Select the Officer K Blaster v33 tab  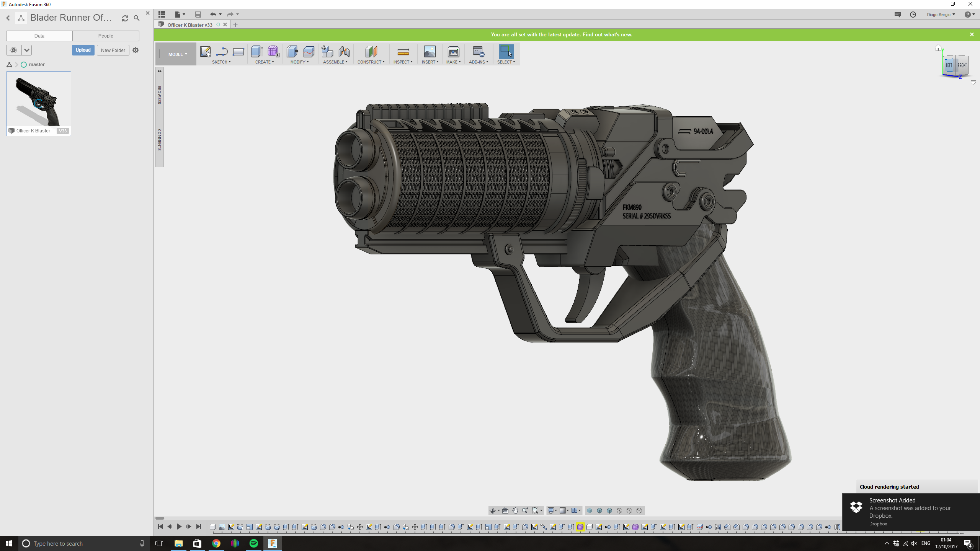[190, 25]
